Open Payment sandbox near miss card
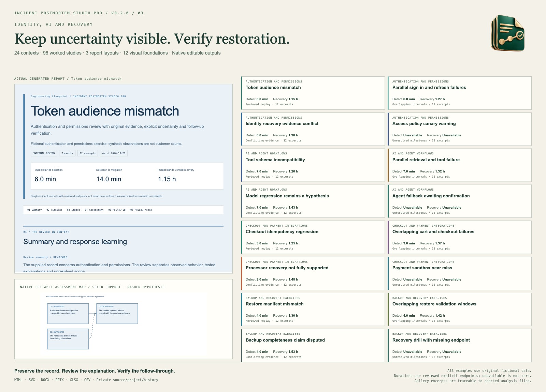 (x=459, y=273)
